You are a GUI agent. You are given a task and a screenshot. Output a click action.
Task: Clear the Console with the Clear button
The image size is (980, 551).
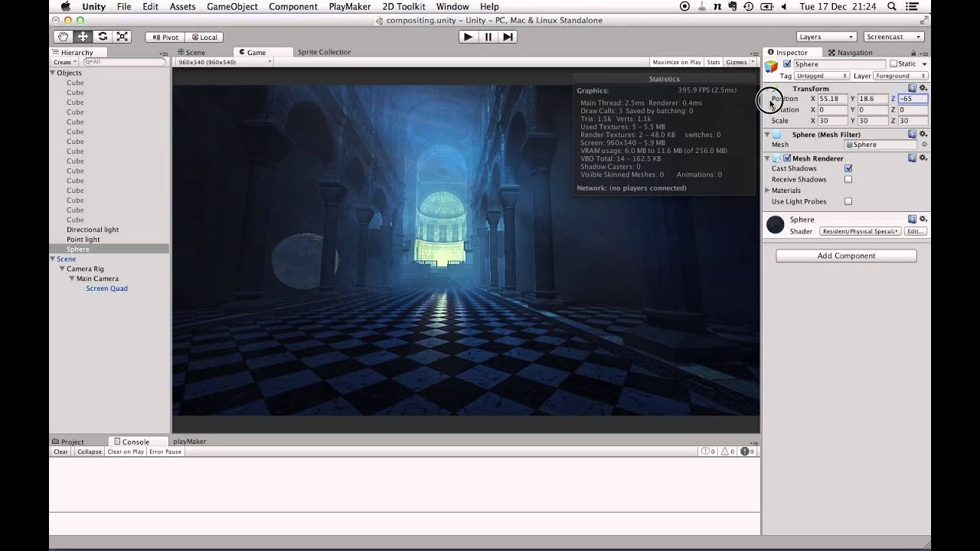coord(60,452)
